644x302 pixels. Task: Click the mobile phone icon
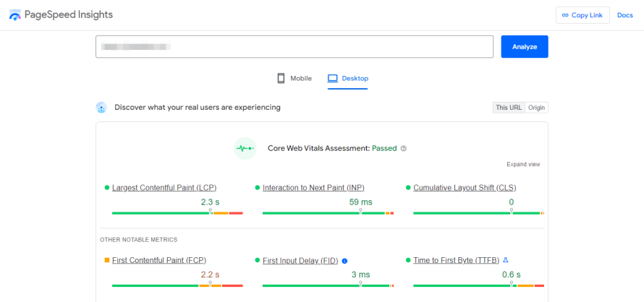click(x=281, y=78)
